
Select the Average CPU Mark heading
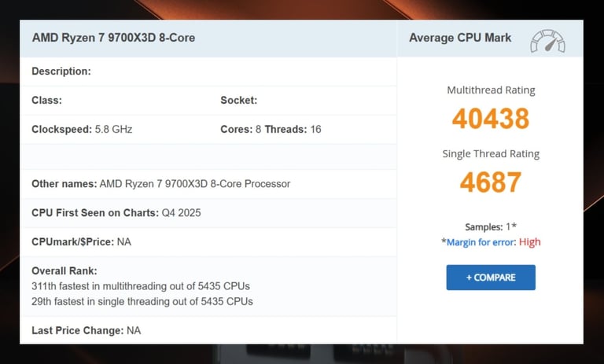tap(460, 38)
